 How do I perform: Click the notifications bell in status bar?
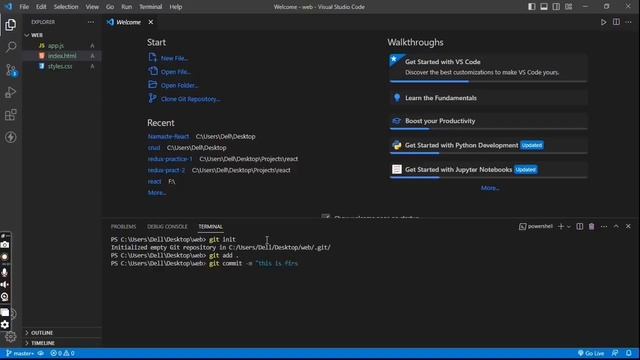[629, 353]
